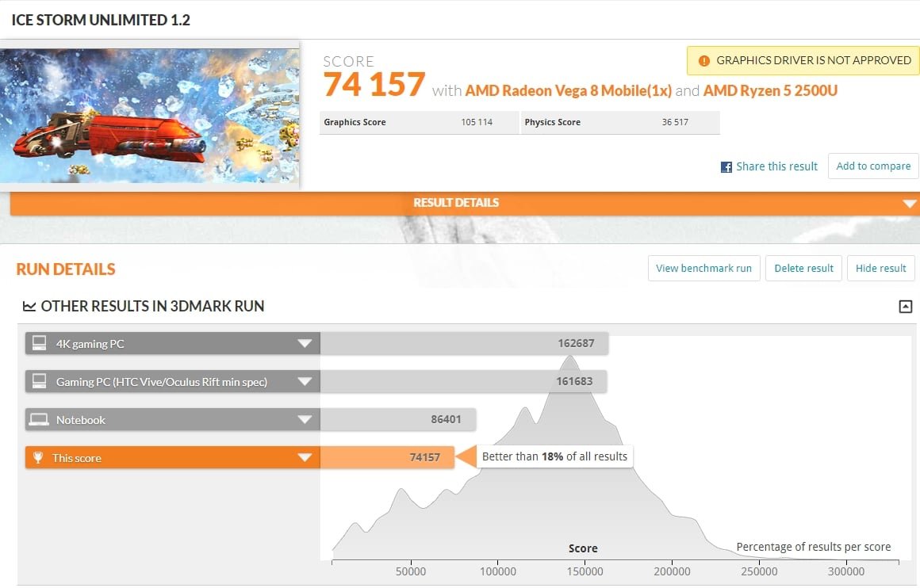Open View benchmark run
This screenshot has height=588, width=920.
(703, 268)
